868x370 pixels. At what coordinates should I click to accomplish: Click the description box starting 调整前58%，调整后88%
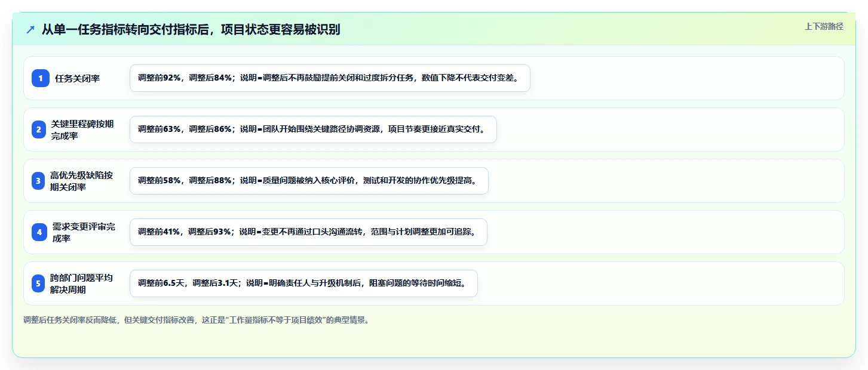309,181
